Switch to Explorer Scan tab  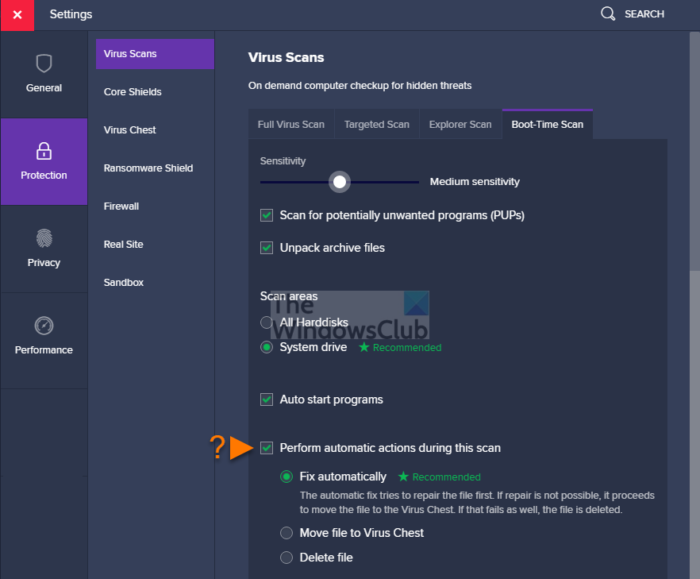tap(460, 125)
